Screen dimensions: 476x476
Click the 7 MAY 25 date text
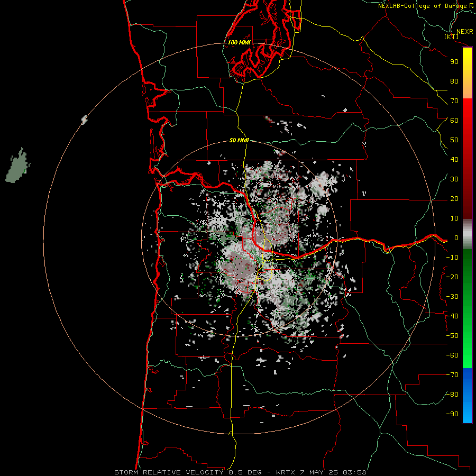(319, 472)
